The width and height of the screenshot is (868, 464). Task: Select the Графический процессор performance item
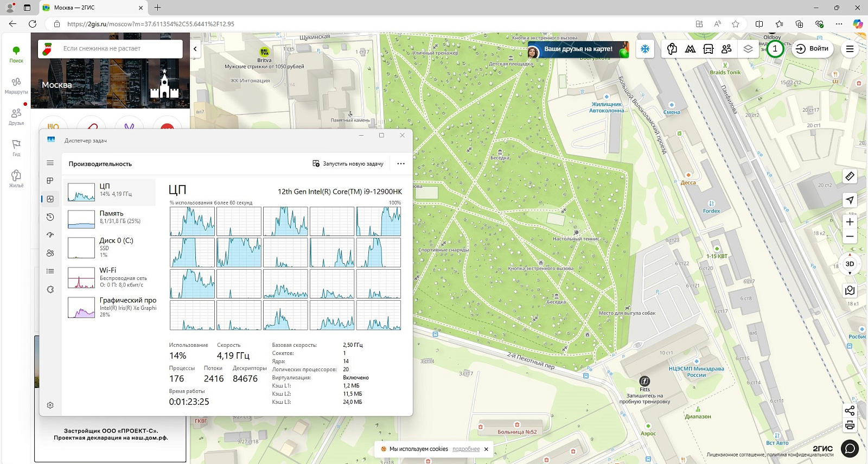pyautogui.click(x=110, y=307)
